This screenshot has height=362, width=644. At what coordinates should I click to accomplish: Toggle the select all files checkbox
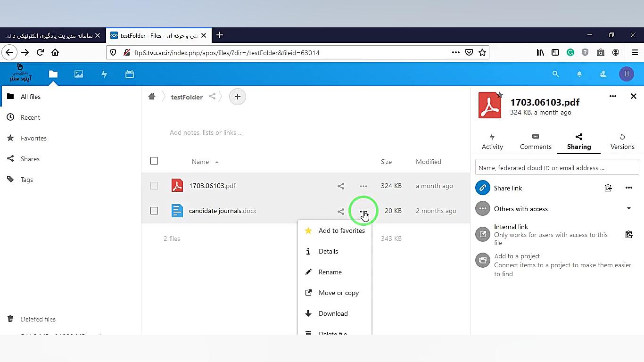[x=154, y=161]
